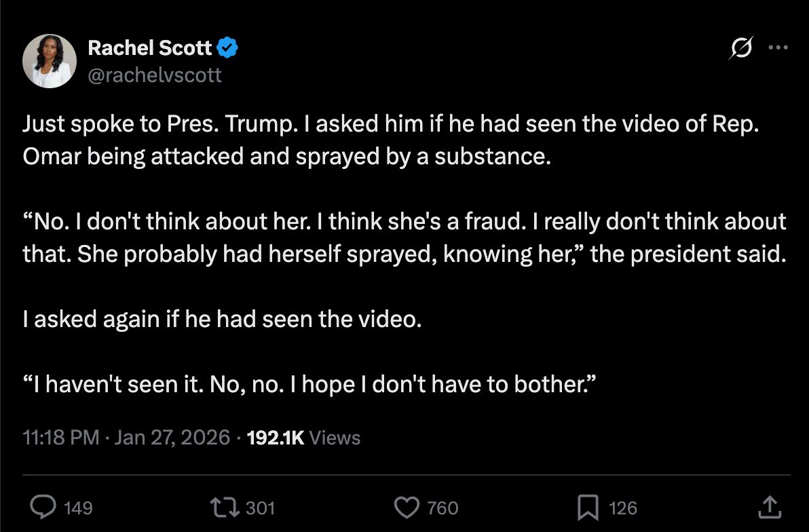Screen dimensions: 809x532
Task: Toggle bookmark saved state
Action: click(590, 507)
